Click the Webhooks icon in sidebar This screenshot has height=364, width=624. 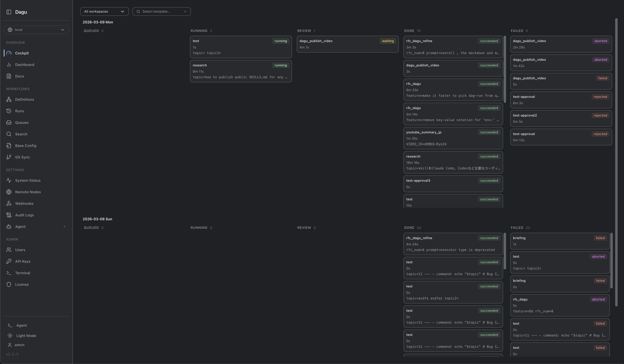tap(9, 203)
